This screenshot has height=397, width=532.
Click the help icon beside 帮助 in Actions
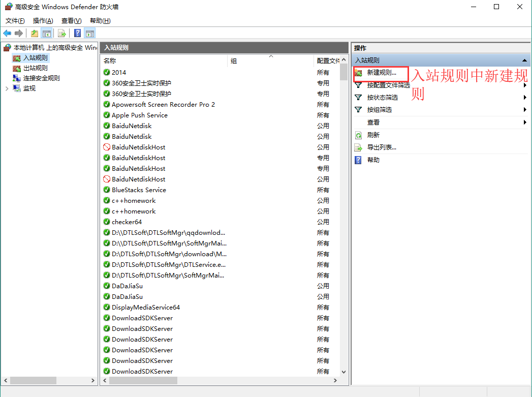(x=358, y=160)
